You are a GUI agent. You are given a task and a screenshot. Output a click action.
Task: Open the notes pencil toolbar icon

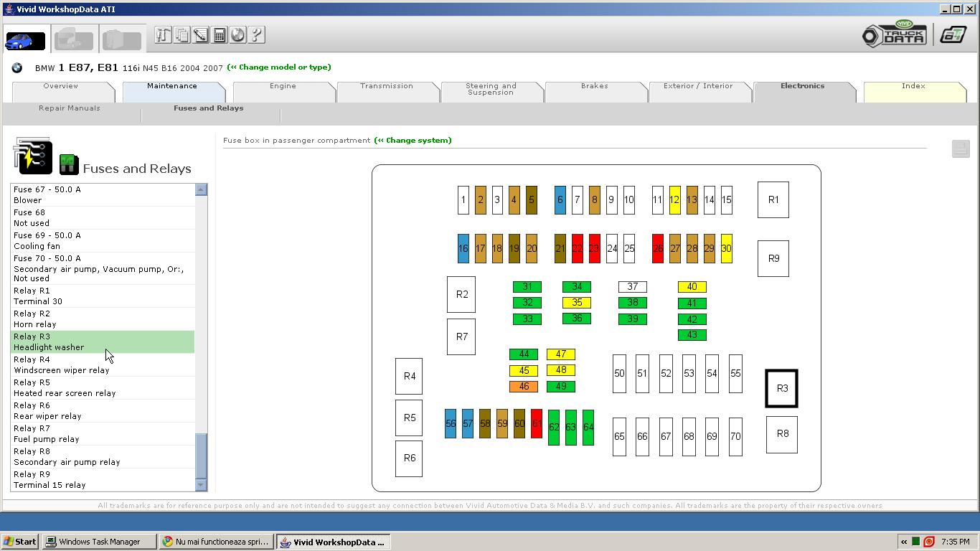pos(200,34)
